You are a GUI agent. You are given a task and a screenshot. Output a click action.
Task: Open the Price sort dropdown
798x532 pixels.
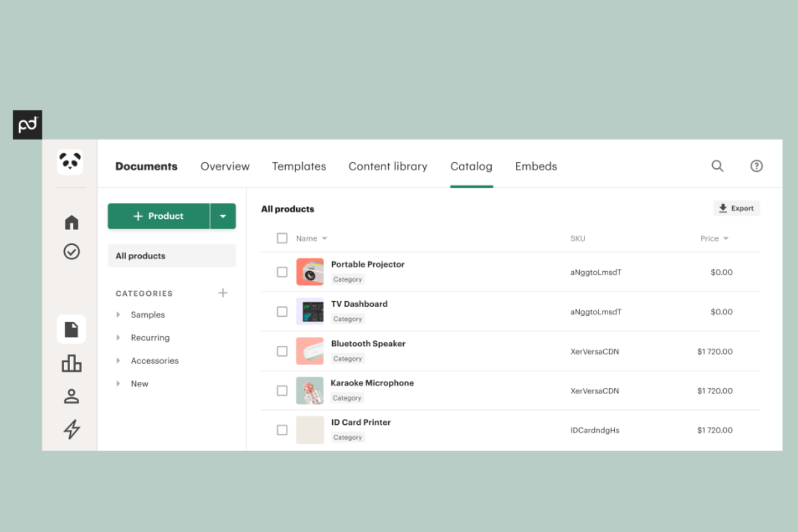[726, 238]
